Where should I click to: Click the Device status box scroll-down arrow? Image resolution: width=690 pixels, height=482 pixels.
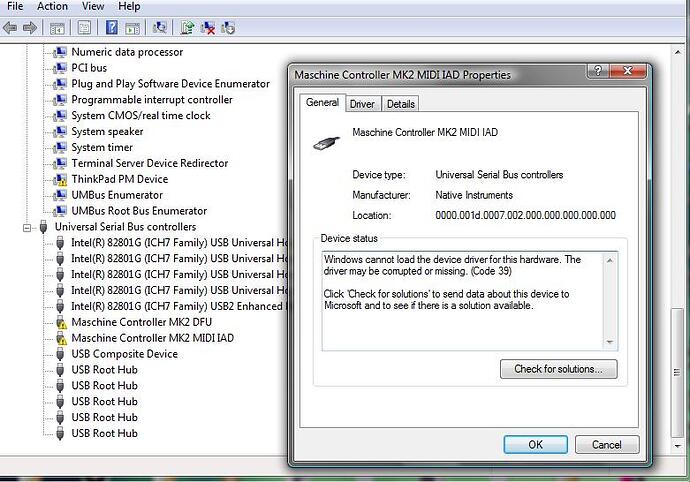pyautogui.click(x=610, y=342)
